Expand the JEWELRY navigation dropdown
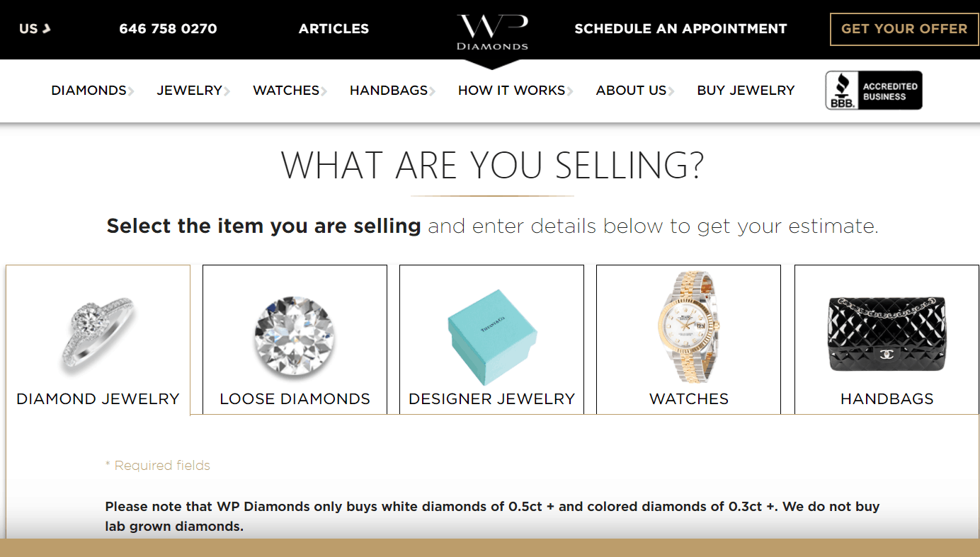This screenshot has height=557, width=980. [188, 90]
